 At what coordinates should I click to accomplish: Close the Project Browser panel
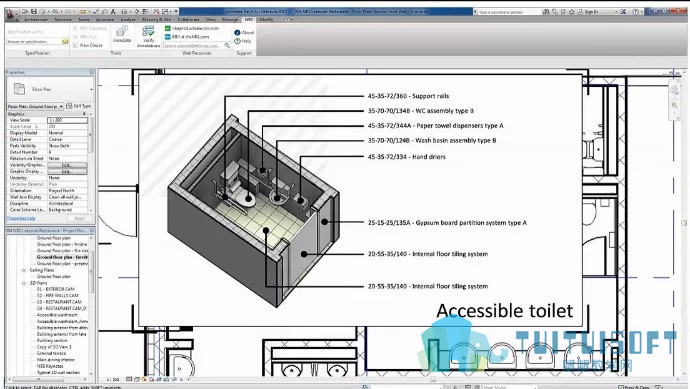pyautogui.click(x=92, y=231)
